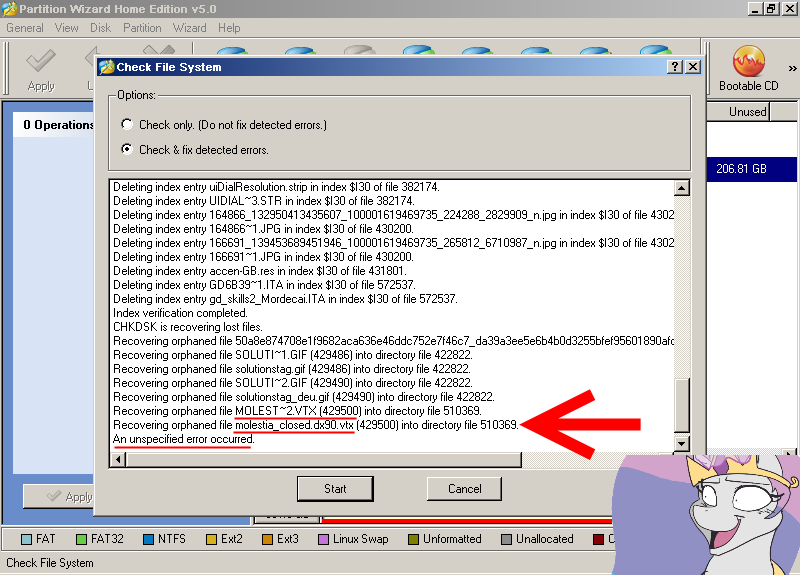Click the 0 Operations pending header
Viewport: 800px width, 575px height.
point(58,125)
